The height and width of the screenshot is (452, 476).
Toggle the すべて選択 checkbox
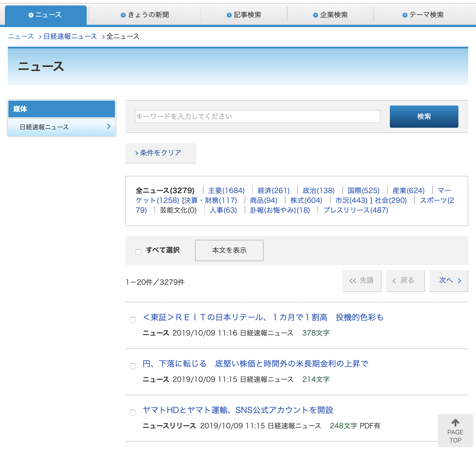[138, 252]
